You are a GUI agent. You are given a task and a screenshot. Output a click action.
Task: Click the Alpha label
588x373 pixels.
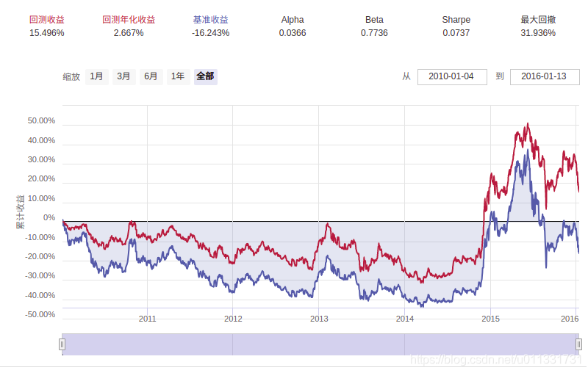293,20
